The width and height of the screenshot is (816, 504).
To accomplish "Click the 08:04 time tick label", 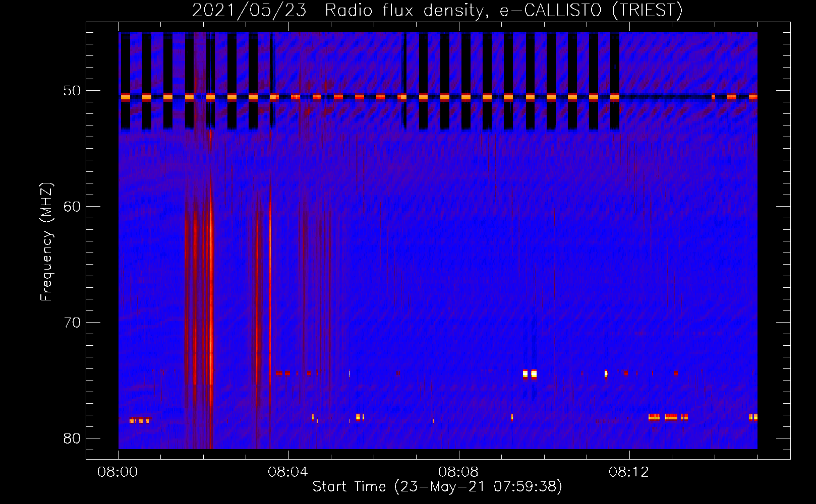I will click(x=288, y=473).
